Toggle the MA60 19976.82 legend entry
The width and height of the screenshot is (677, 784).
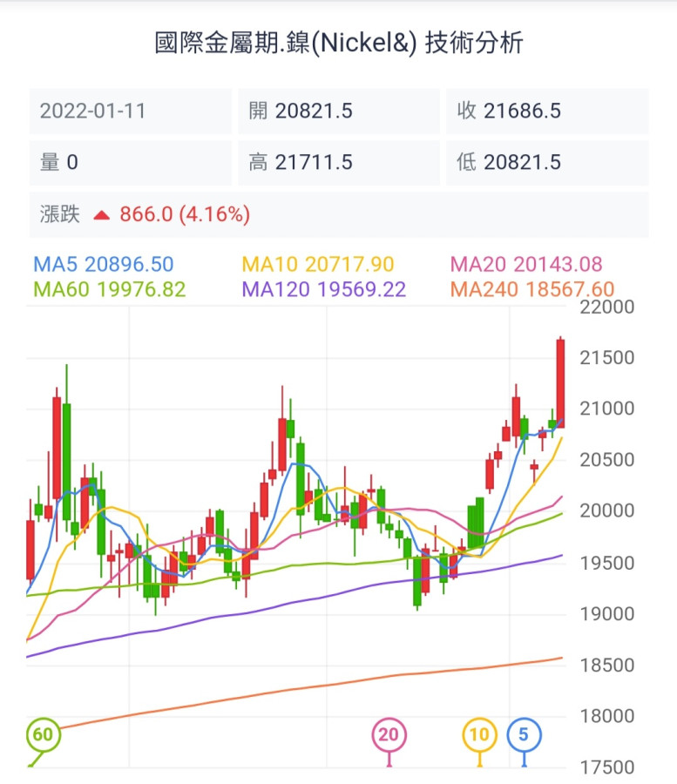(x=109, y=289)
